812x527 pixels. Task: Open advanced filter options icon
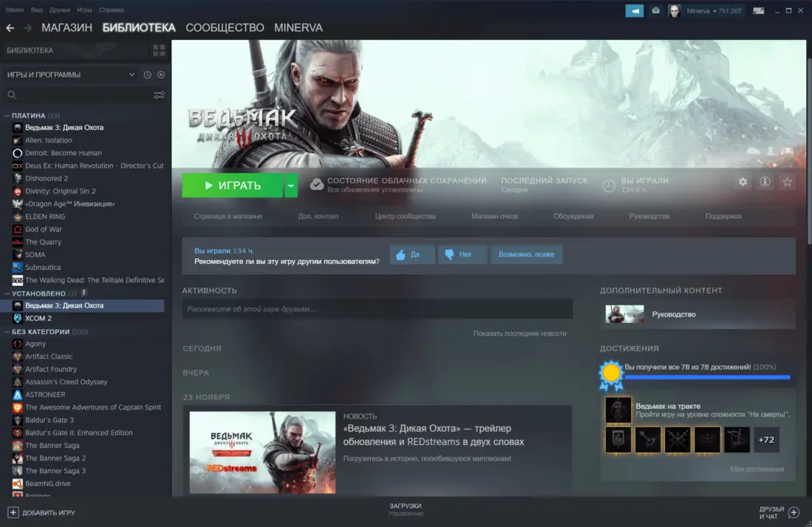pyautogui.click(x=159, y=95)
